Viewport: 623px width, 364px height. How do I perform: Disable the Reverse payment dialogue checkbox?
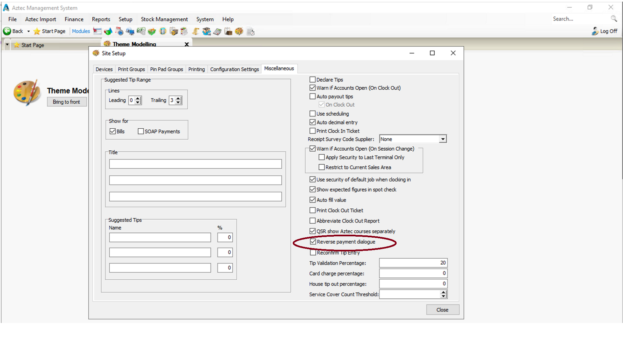tap(313, 242)
